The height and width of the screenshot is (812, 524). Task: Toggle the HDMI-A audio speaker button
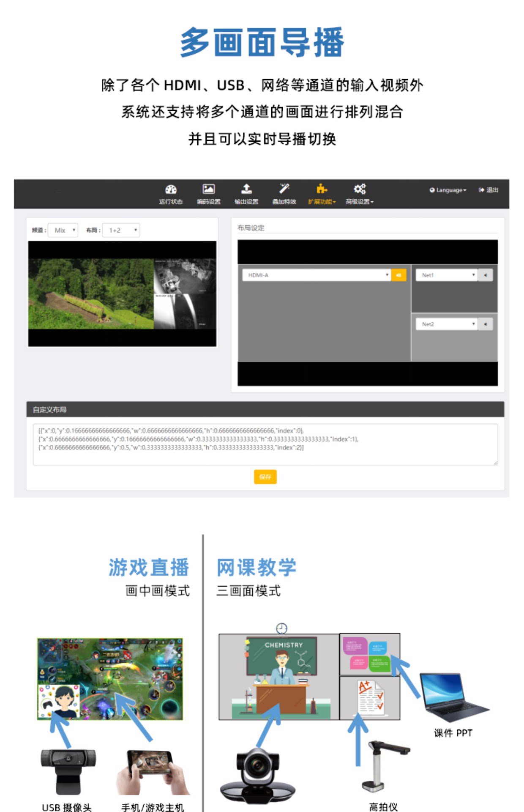(398, 275)
